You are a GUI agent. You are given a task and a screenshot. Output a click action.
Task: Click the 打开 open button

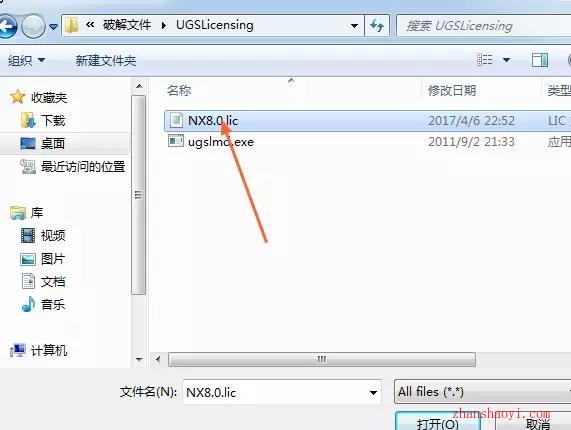[438, 422]
